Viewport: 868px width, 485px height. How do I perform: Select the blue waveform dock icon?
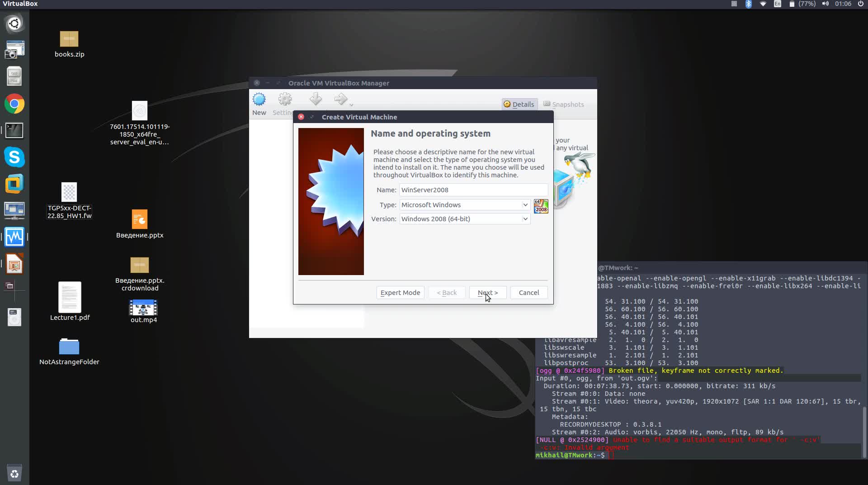pos(14,237)
